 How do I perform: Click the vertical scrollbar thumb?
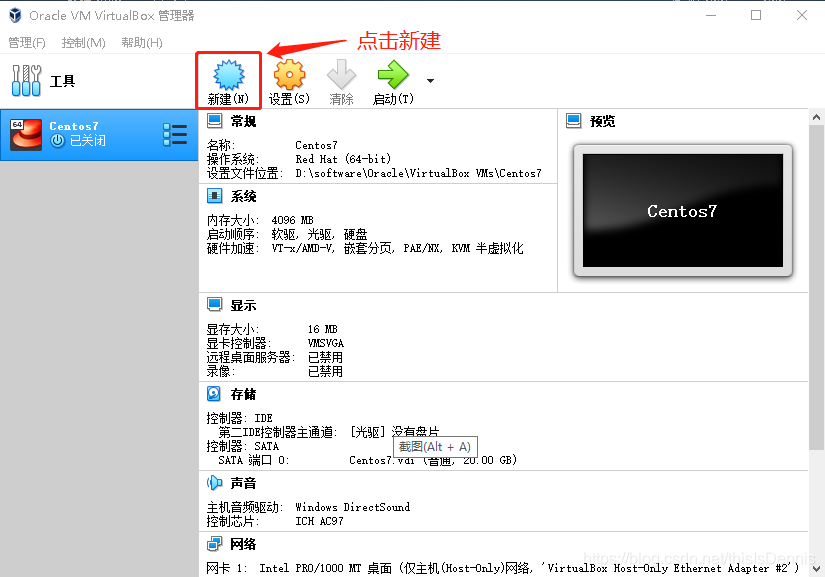(817, 287)
